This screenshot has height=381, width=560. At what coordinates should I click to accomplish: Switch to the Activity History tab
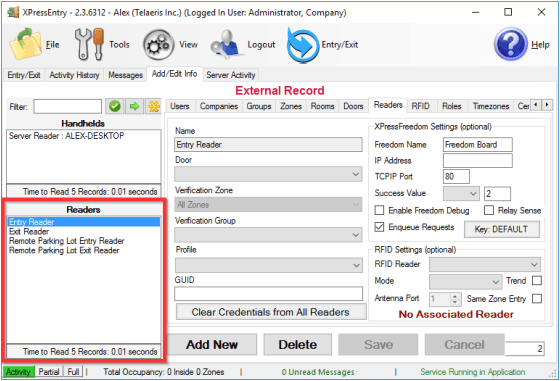(74, 75)
